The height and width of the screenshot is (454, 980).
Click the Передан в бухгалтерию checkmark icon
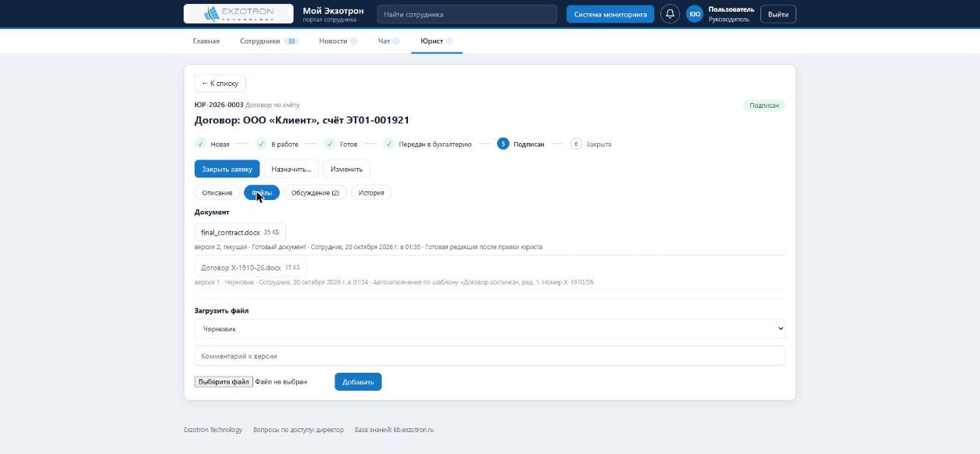(388, 144)
